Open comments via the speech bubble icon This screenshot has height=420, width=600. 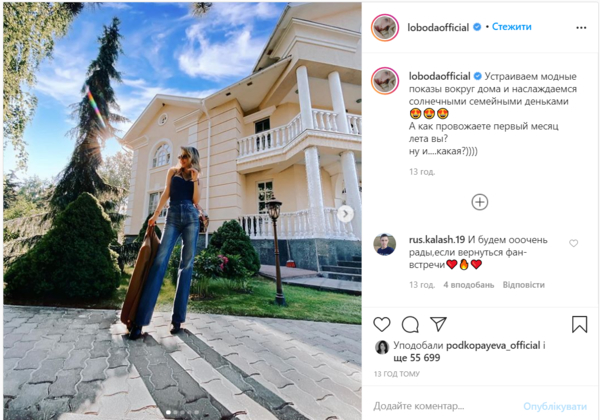410,324
